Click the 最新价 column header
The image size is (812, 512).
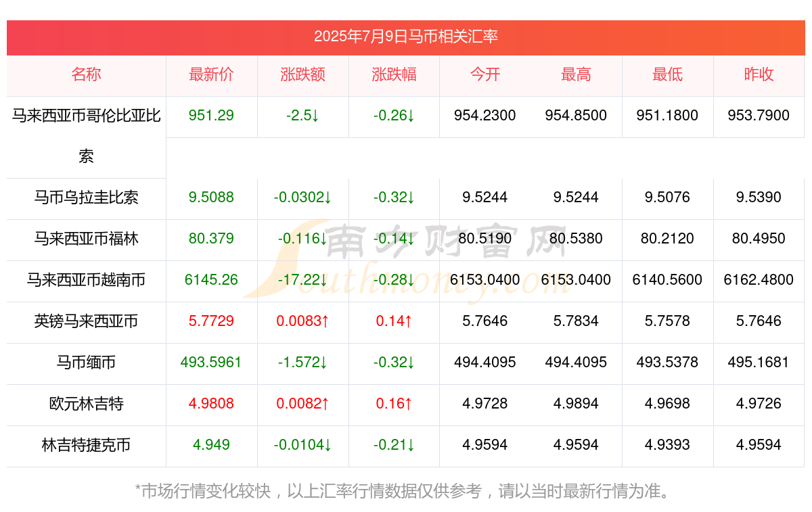(212, 74)
